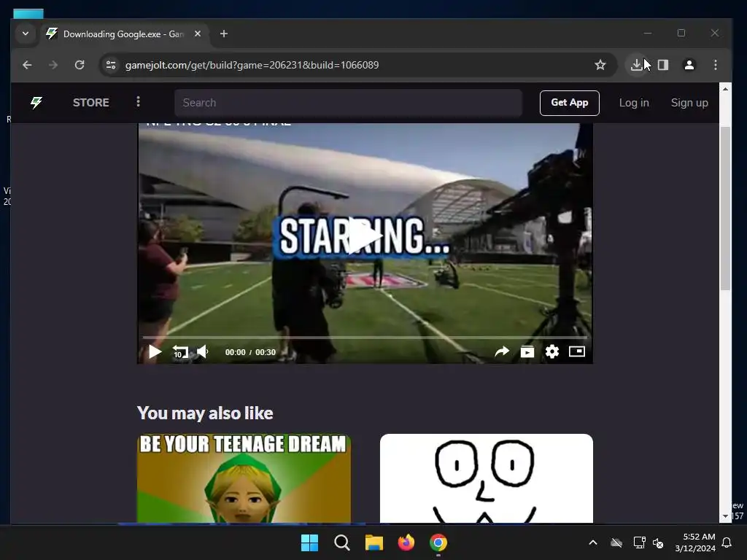Screen dimensions: 747x560
Task: Open the notifications bell icon
Action: coord(727,542)
